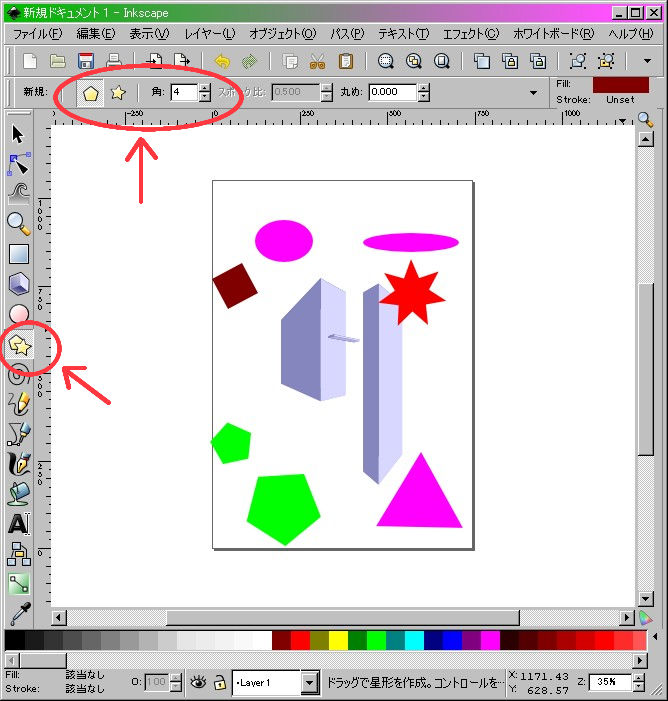This screenshot has width=668, height=701.
Task: Click the dark red Fill color indicator
Action: pyautogui.click(x=621, y=84)
